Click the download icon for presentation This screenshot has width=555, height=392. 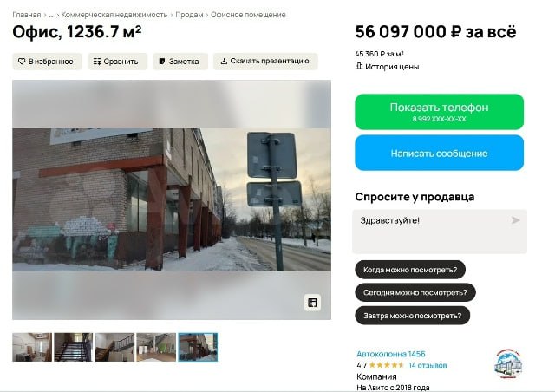coord(224,61)
